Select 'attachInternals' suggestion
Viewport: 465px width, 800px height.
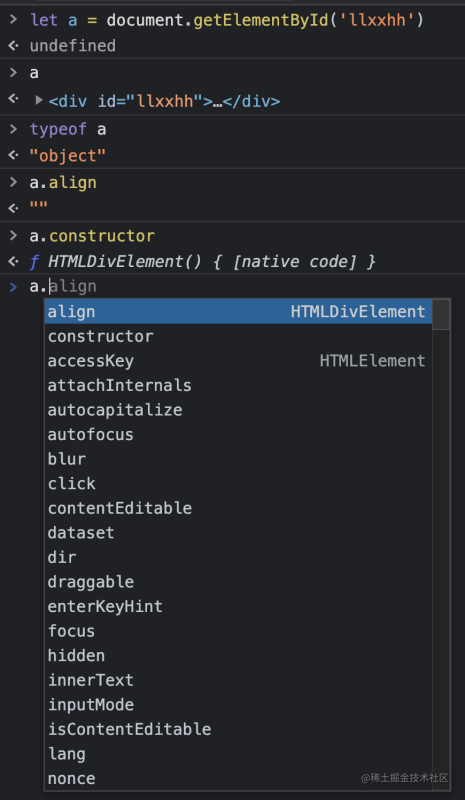(238, 385)
